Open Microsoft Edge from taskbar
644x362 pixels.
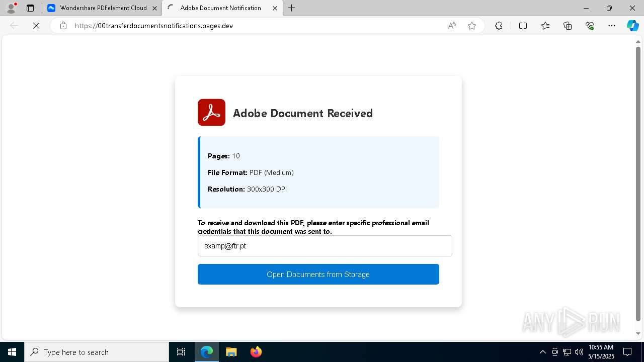(207, 352)
